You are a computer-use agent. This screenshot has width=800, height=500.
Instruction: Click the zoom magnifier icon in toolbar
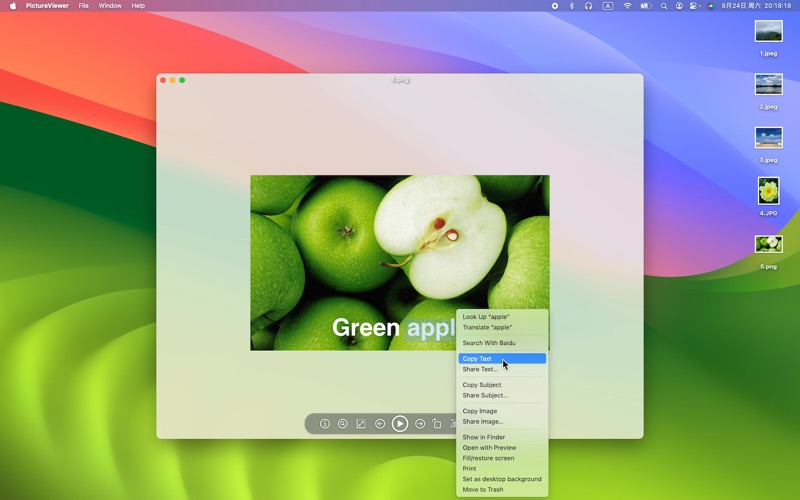pyautogui.click(x=343, y=424)
